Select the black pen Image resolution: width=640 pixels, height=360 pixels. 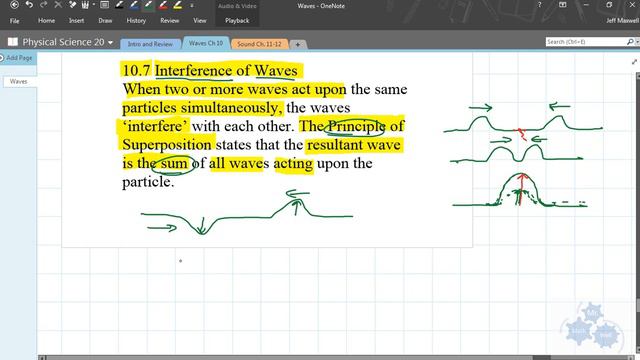(119, 5)
